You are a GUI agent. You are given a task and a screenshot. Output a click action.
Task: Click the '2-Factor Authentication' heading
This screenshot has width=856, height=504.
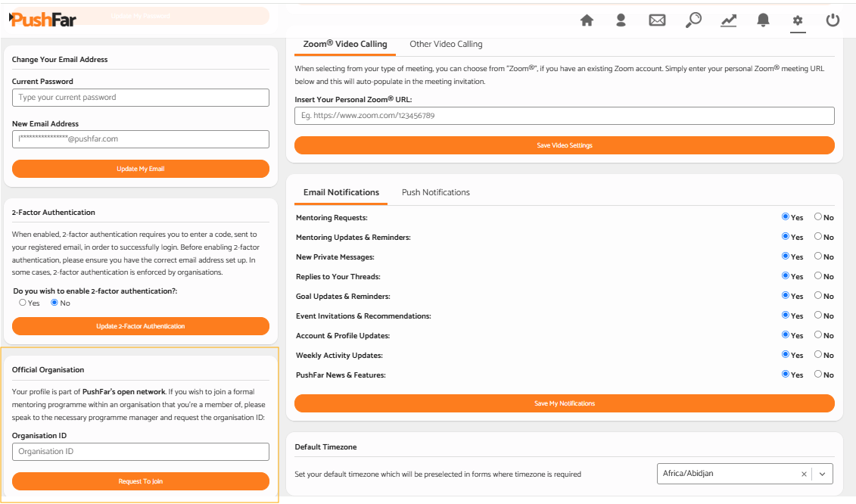click(54, 213)
